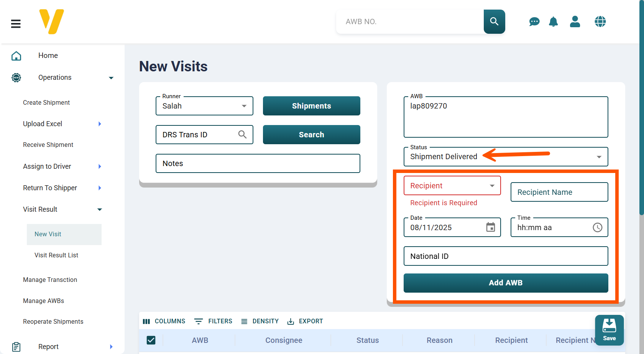The width and height of the screenshot is (644, 354).
Task: Open the time picker clock icon
Action: coord(597,227)
